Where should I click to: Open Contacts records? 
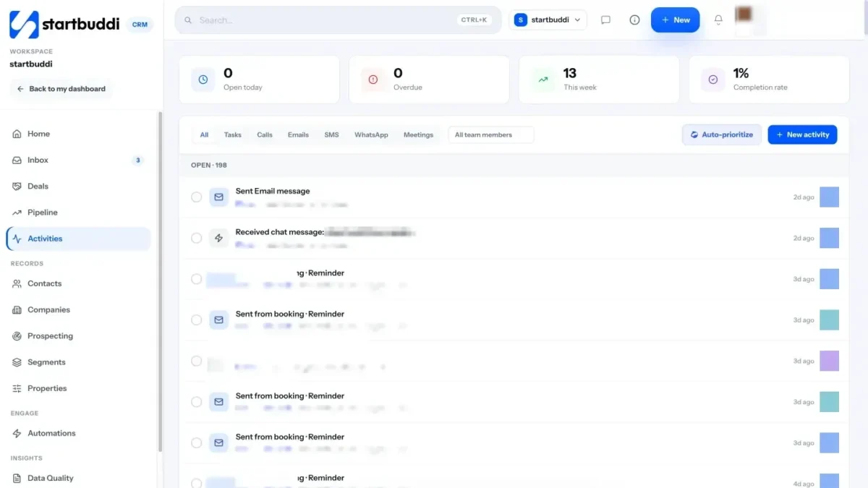tap(78, 283)
